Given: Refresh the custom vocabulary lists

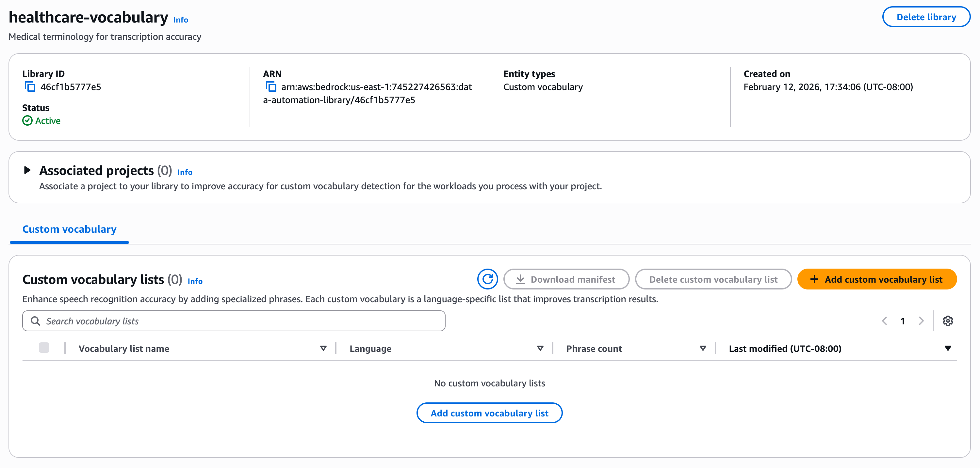Looking at the screenshot, I should (487, 279).
